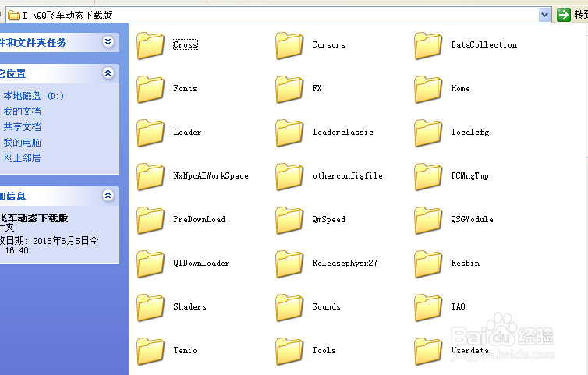This screenshot has height=375, width=588.
Task: Collapse the details info panel
Action: [x=108, y=196]
